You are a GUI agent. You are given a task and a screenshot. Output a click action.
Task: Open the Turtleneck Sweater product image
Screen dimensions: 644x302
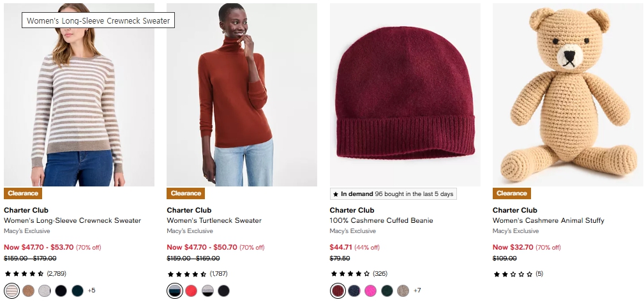click(242, 96)
